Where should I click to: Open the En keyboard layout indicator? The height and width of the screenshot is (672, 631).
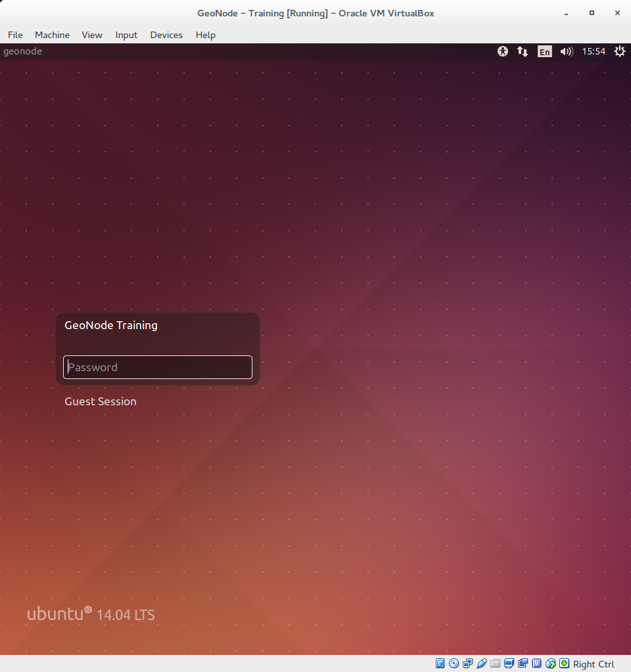tap(545, 51)
